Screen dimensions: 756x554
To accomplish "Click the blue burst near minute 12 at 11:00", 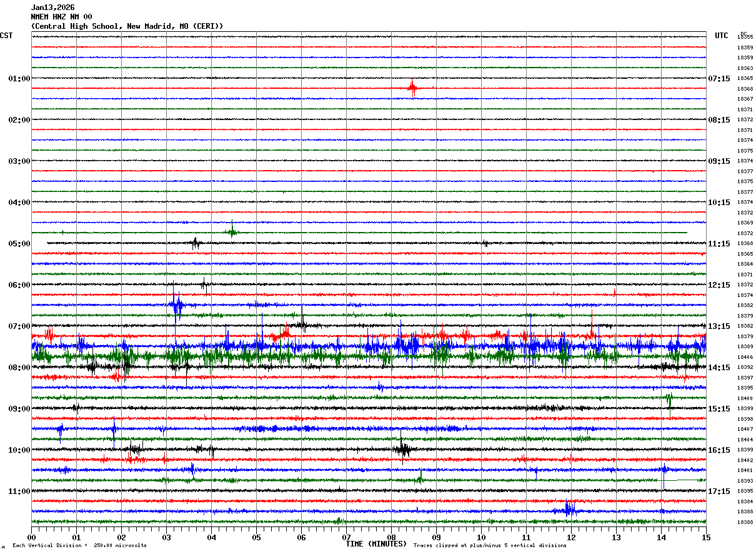I will point(569,510).
